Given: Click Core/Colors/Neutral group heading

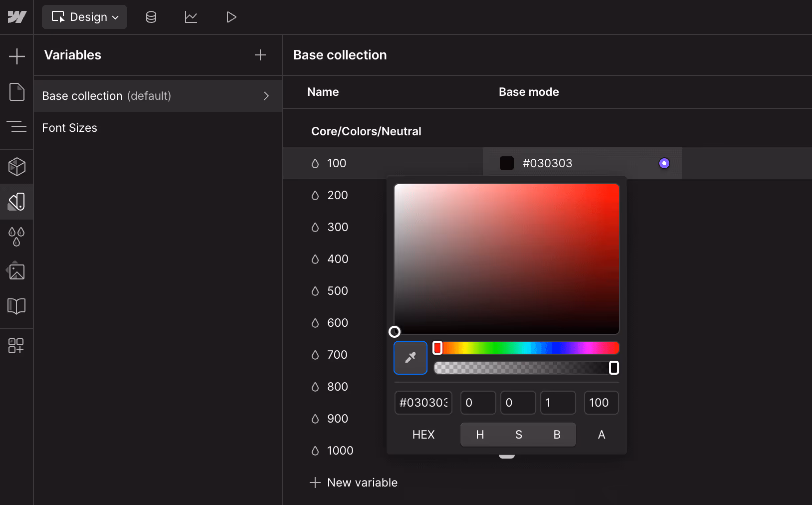Looking at the screenshot, I should click(366, 131).
